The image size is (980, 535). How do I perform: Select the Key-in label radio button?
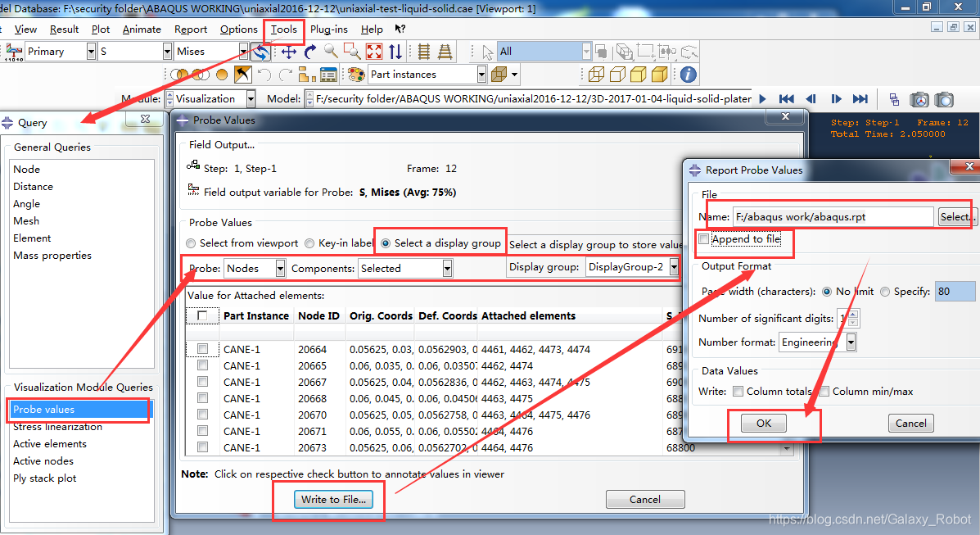[x=310, y=243]
